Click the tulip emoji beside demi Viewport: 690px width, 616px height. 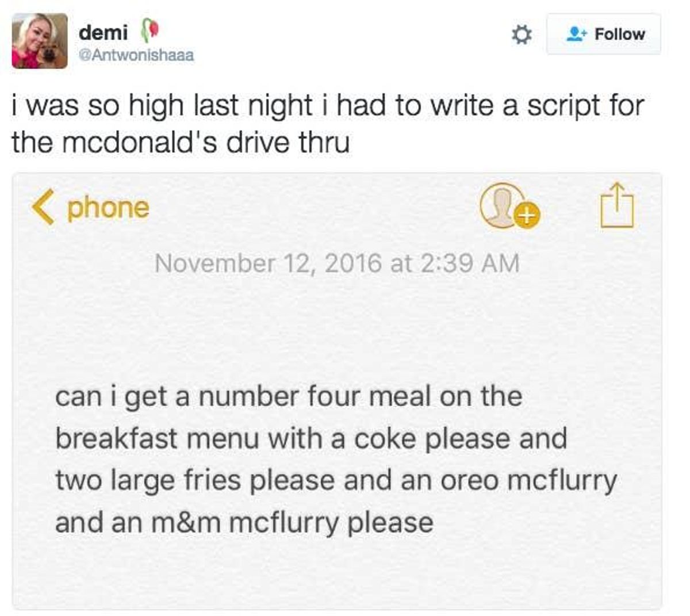click(x=148, y=31)
